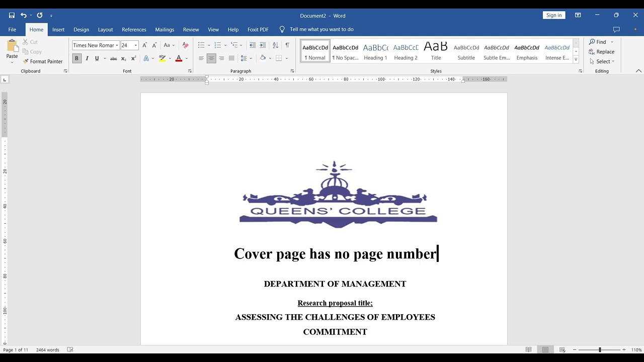Screen dimensions: 644x362
Task: Open the font size dropdown
Action: (x=135, y=45)
